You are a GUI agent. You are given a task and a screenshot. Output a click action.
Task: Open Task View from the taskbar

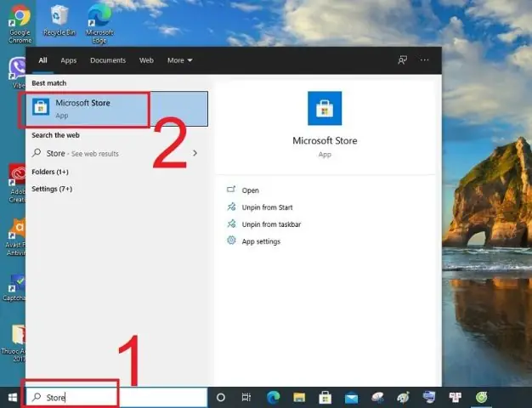[x=246, y=397]
